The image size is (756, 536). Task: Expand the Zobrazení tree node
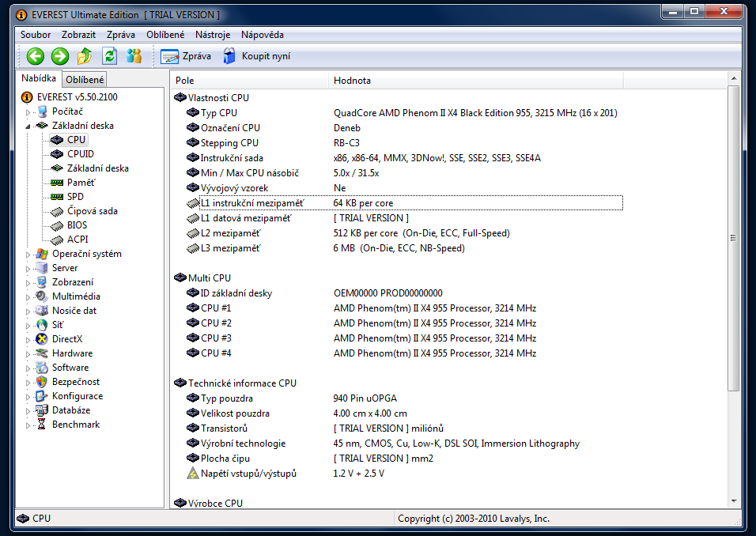pyautogui.click(x=28, y=283)
